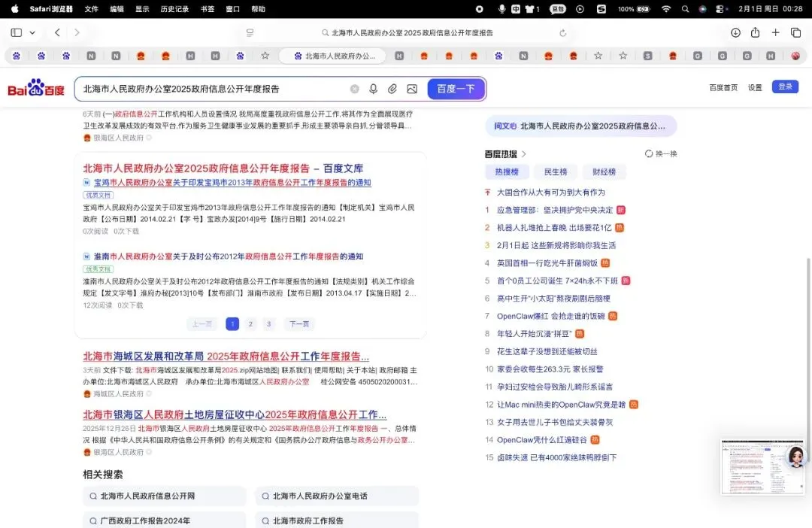Viewport: 812px width, 528px height.
Task: Switch to 民生榜 tab
Action: click(555, 172)
